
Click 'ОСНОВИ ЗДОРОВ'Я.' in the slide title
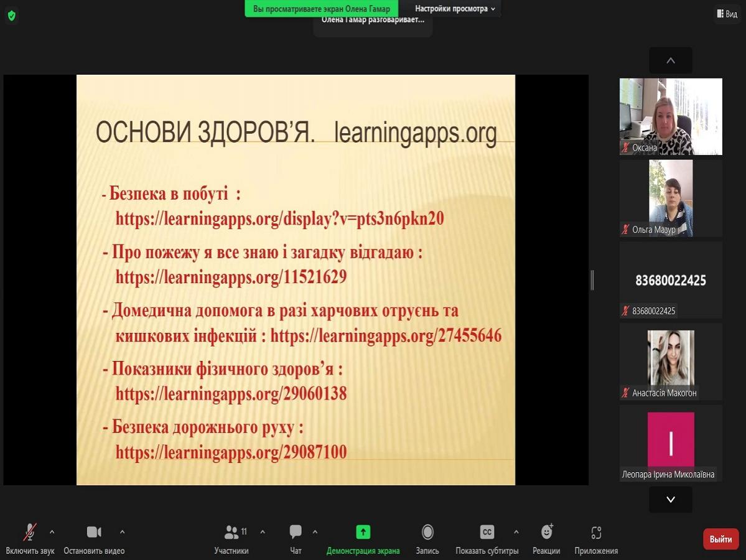(x=205, y=132)
